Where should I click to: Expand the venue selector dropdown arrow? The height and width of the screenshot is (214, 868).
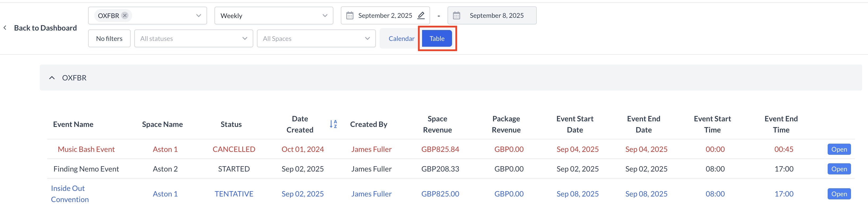199,15
